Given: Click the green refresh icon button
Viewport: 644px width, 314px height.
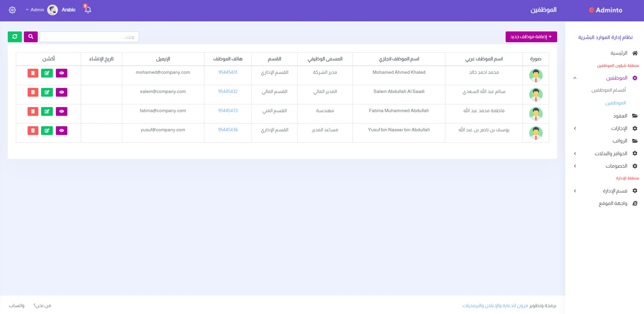Looking at the screenshot, I should click(x=15, y=37).
